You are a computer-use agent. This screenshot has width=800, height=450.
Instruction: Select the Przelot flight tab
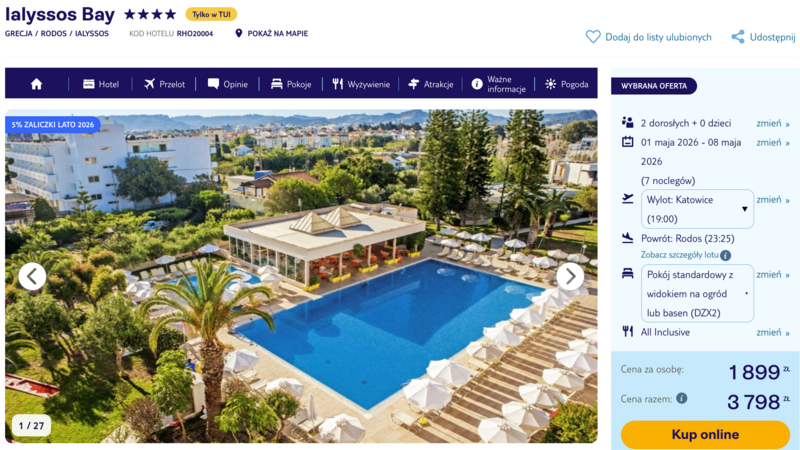click(x=164, y=84)
